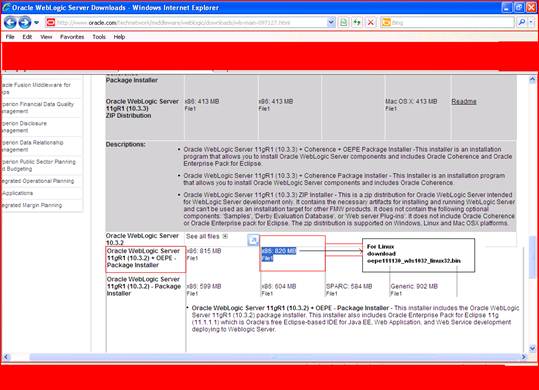Click the Internet Explorer icon in title bar
The image size is (539, 390).
(x=6, y=8)
